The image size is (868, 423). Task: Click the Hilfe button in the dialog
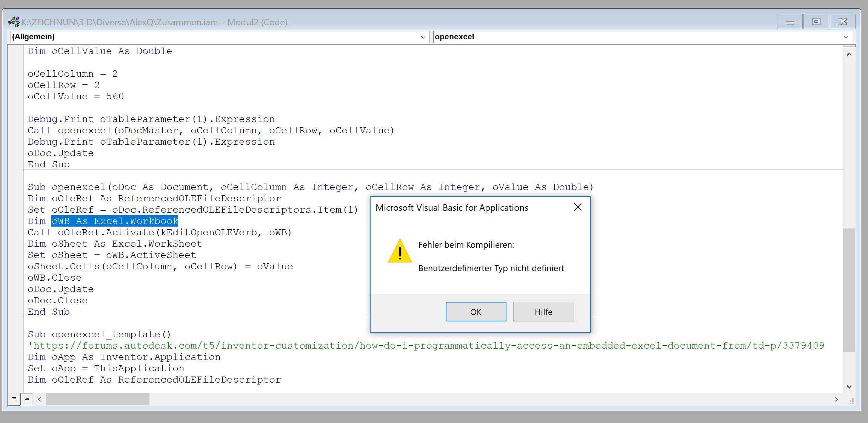pos(543,312)
